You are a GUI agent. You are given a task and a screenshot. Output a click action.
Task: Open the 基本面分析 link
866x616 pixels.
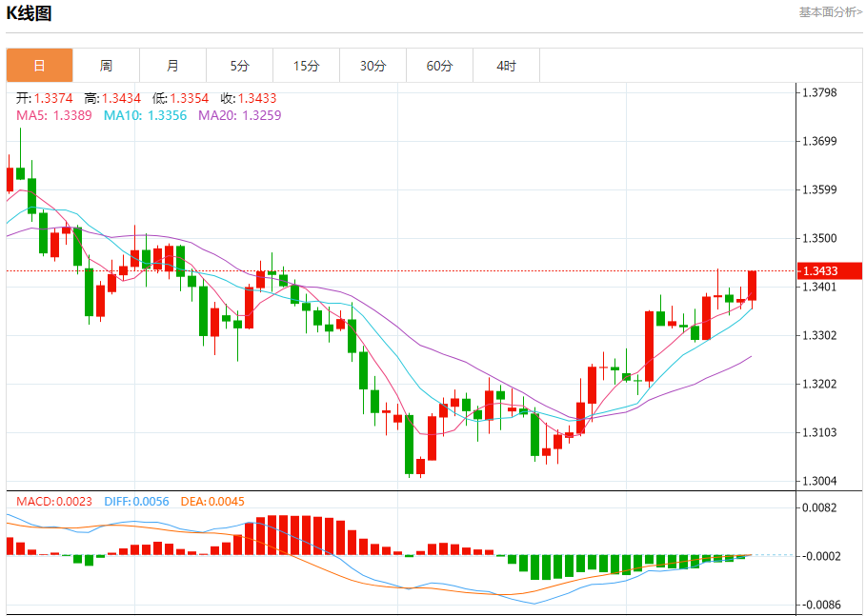tap(830, 12)
